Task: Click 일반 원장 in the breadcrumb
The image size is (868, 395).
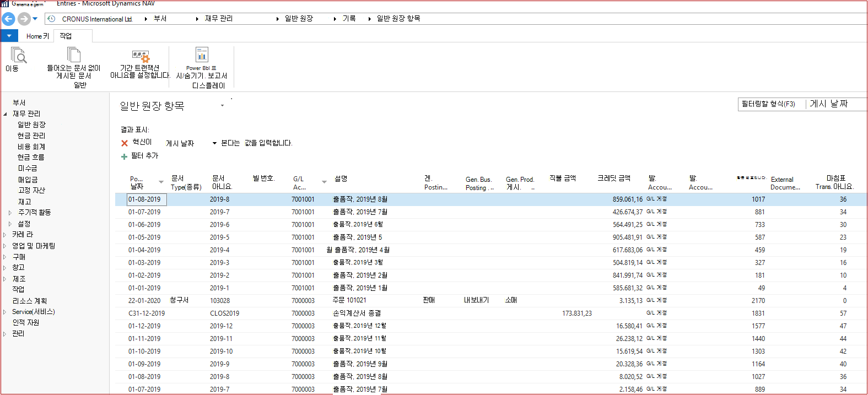Action: tap(299, 19)
